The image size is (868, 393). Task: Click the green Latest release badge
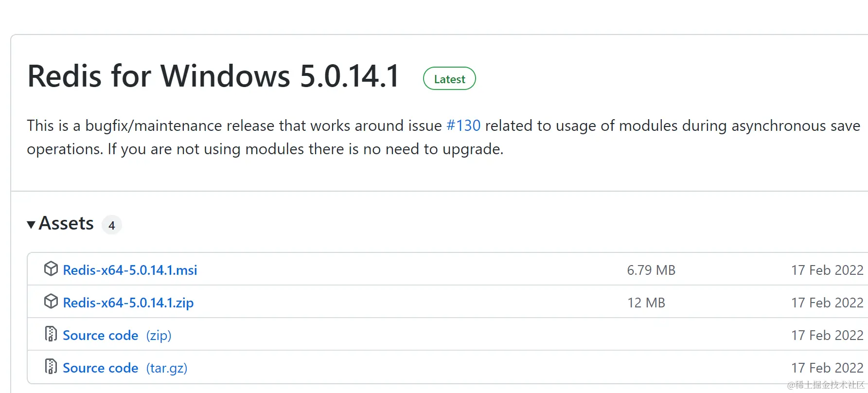[x=449, y=79]
